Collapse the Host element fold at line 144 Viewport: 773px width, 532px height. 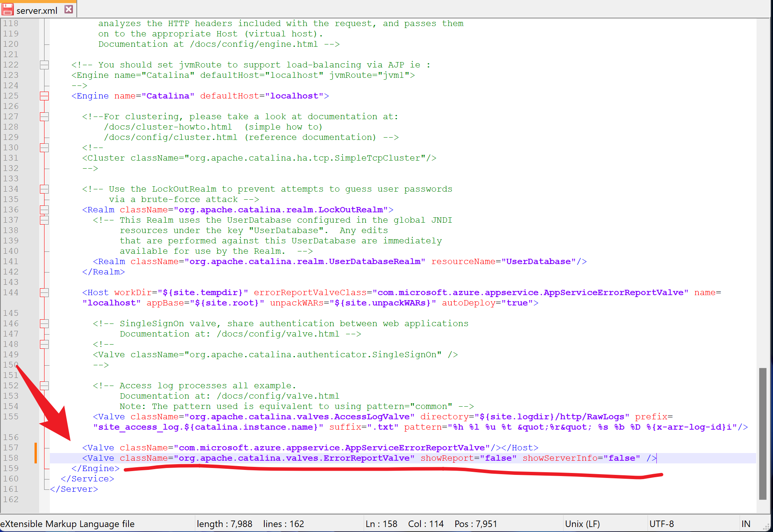[x=45, y=292]
